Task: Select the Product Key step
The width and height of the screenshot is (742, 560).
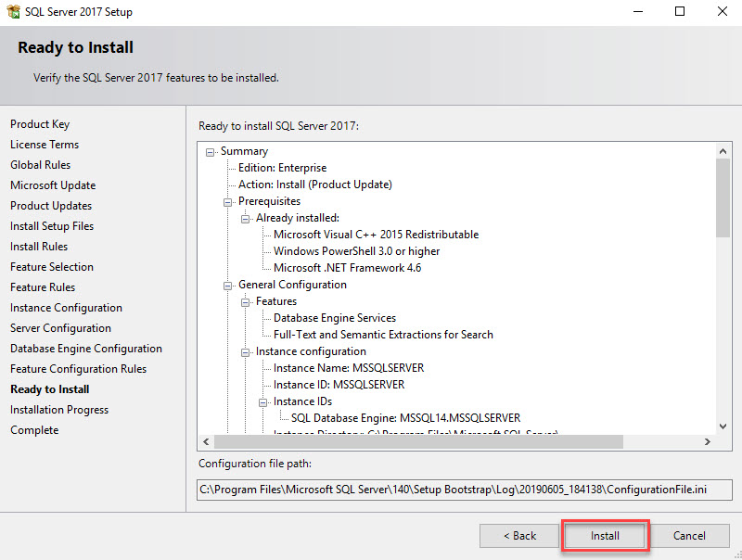Action: pos(40,124)
